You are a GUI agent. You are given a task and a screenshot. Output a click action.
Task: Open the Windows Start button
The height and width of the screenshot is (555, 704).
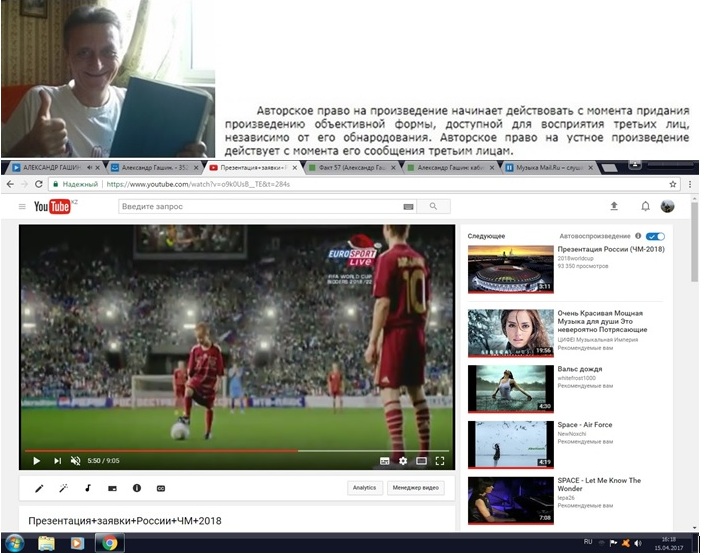tap(14, 543)
